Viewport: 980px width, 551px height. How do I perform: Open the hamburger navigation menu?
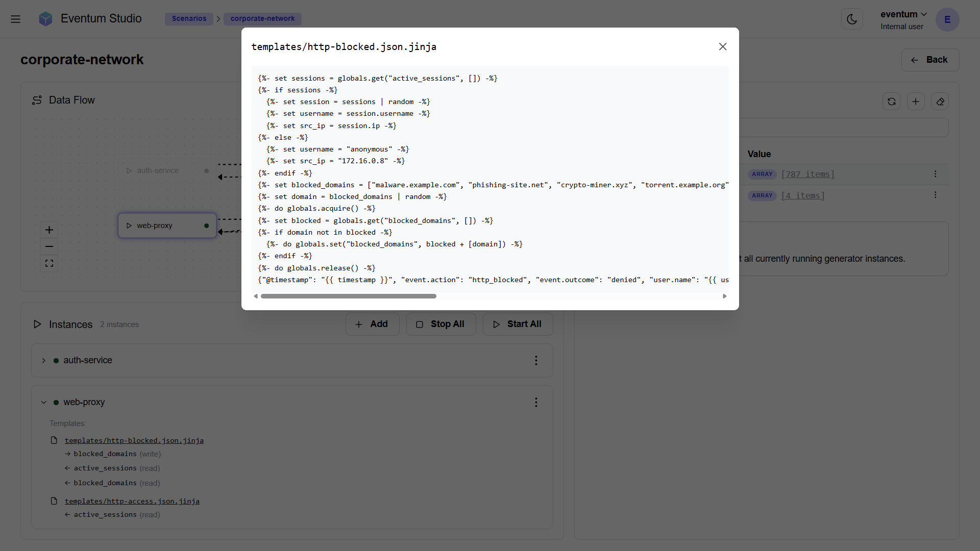pyautogui.click(x=15, y=19)
